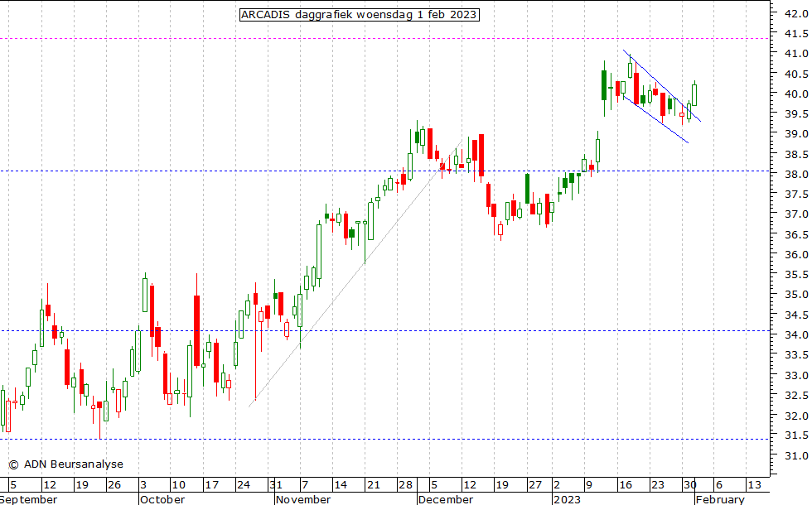Viewport: 812px width, 505px height.
Task: Click the date label 21 in November
Action: pyautogui.click(x=373, y=485)
